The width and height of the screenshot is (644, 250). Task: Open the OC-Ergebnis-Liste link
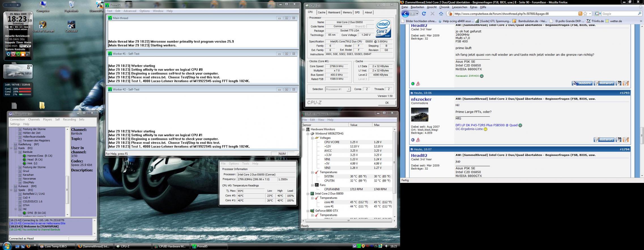pyautogui.click(x=469, y=129)
